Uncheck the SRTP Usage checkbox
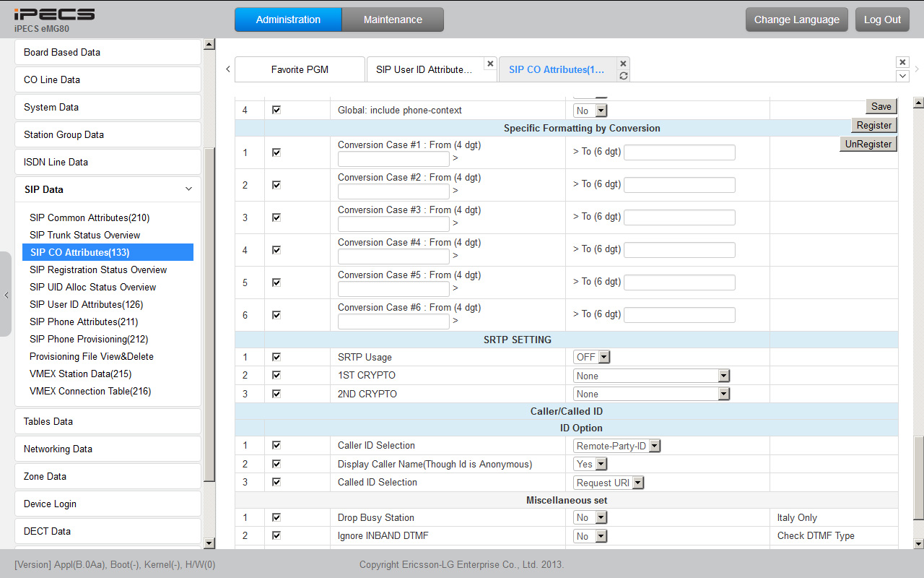This screenshot has height=578, width=924. 276,357
